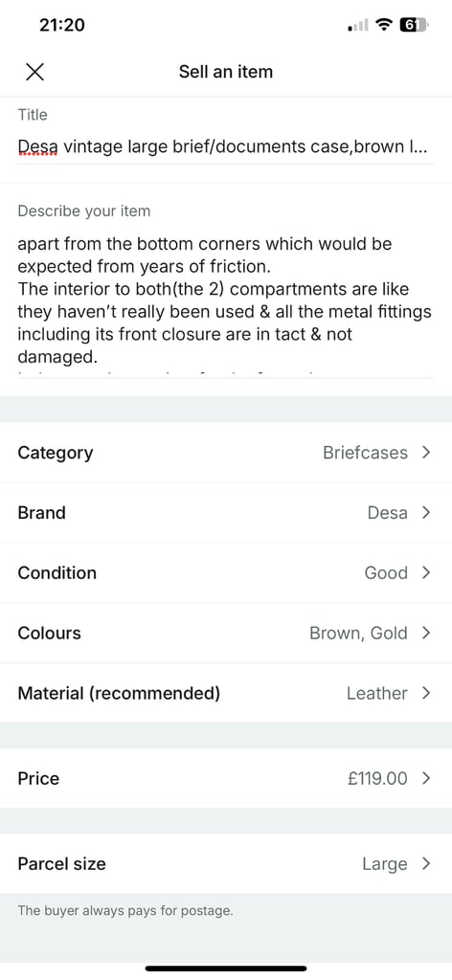The height and width of the screenshot is (980, 452).
Task: Open Material chevron next to Leather
Action: point(426,693)
